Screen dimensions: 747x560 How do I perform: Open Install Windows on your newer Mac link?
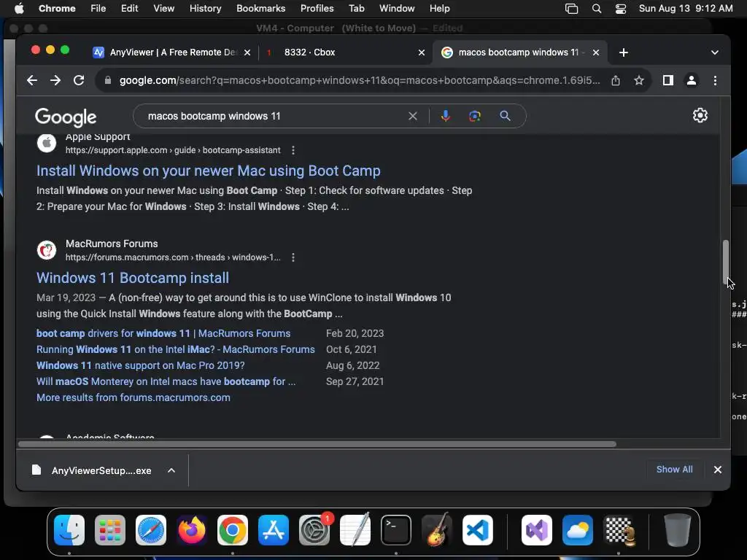click(x=208, y=171)
